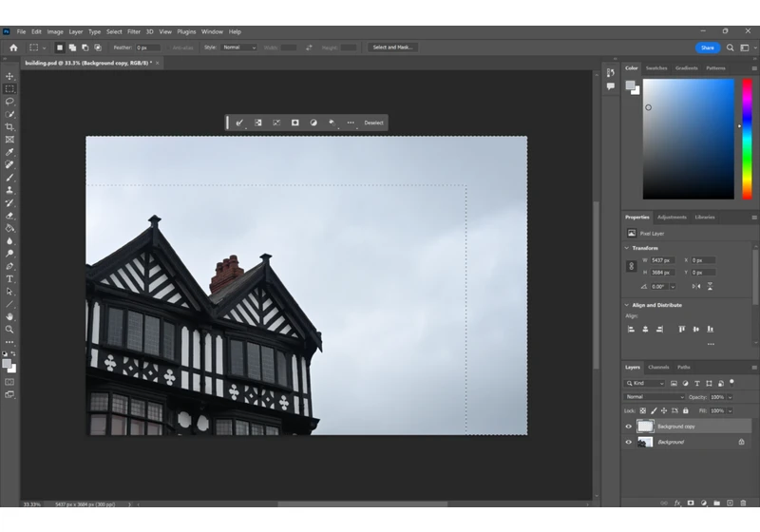The width and height of the screenshot is (760, 532).
Task: Click the New group folder icon
Action: pyautogui.click(x=717, y=503)
